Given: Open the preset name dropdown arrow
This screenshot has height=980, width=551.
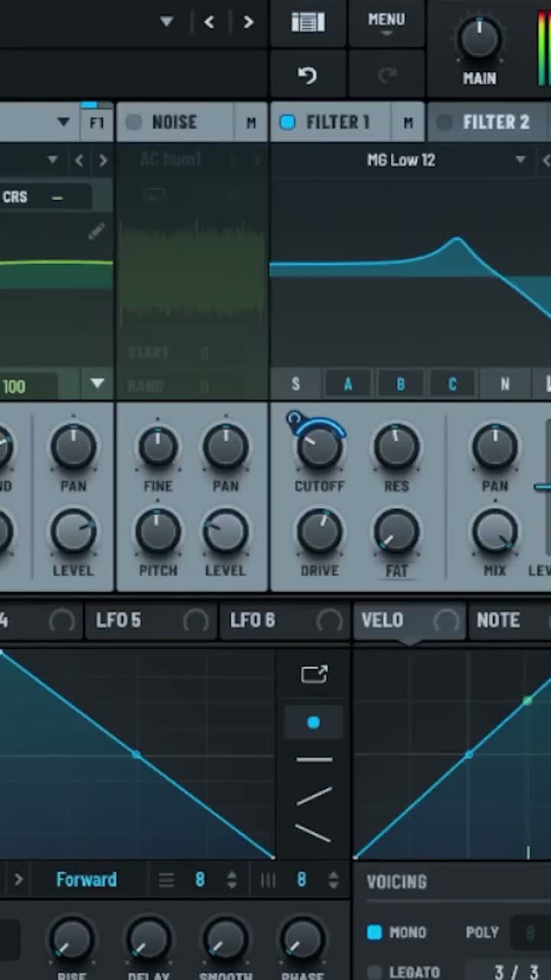Looking at the screenshot, I should pyautogui.click(x=166, y=22).
